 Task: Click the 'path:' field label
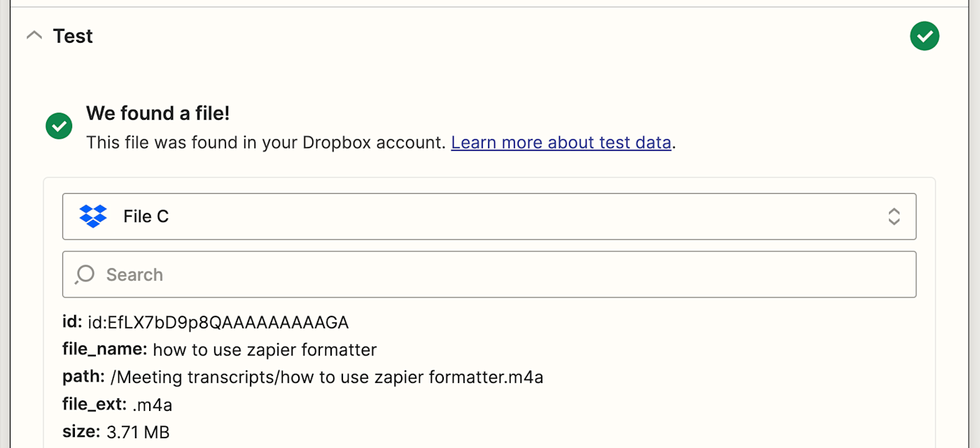point(83,377)
